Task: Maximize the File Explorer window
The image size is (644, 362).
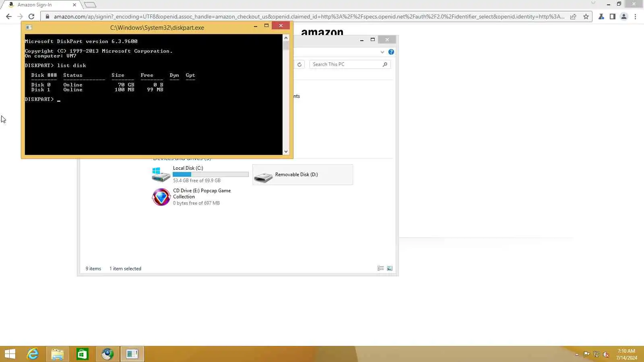Action: (x=373, y=39)
